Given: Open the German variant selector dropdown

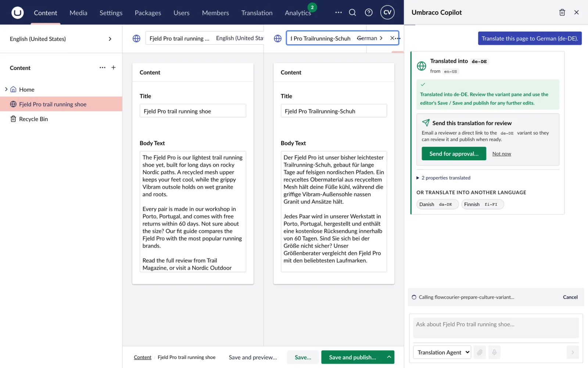Looking at the screenshot, I should pos(370,38).
